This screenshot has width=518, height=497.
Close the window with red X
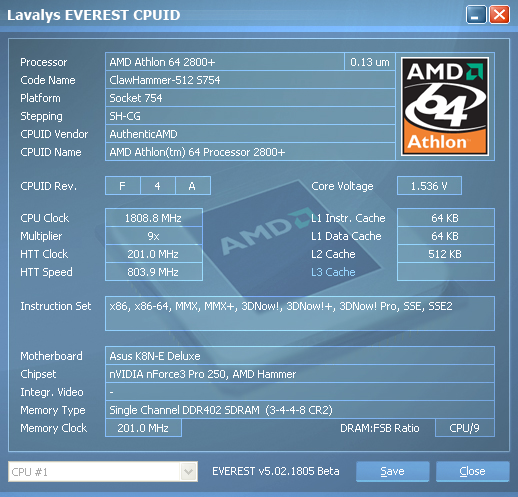pyautogui.click(x=499, y=15)
